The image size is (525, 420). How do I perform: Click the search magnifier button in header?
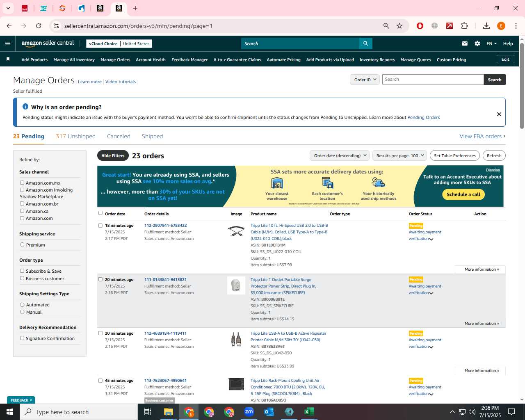pos(365,43)
